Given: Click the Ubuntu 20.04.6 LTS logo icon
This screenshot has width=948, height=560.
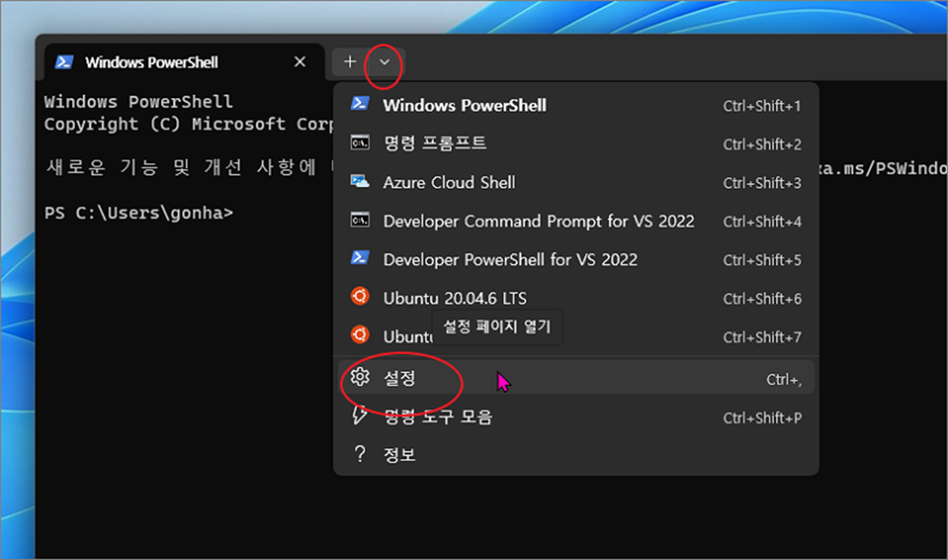Looking at the screenshot, I should coord(360,296).
